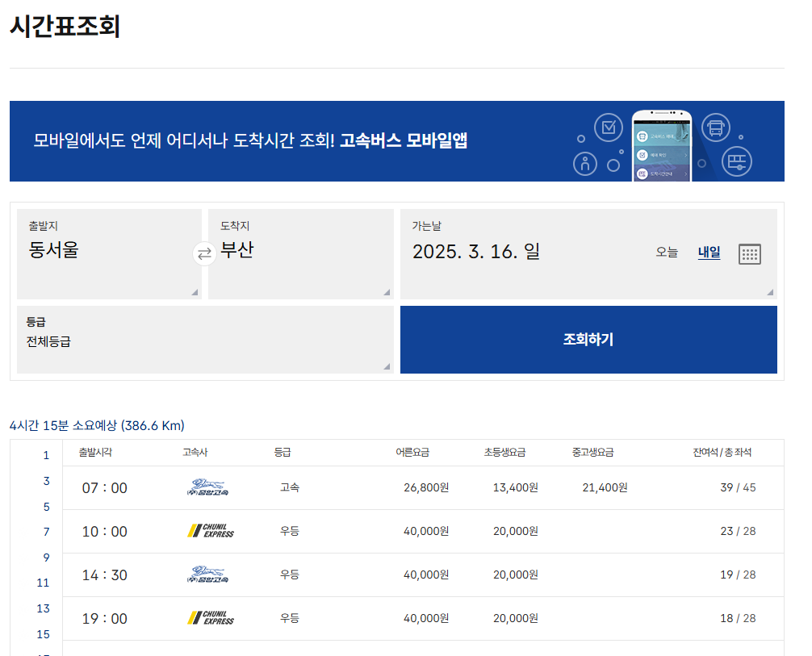Viewport: 812px width, 656px height.
Task: Click the 어른요금 column header
Action: click(412, 453)
